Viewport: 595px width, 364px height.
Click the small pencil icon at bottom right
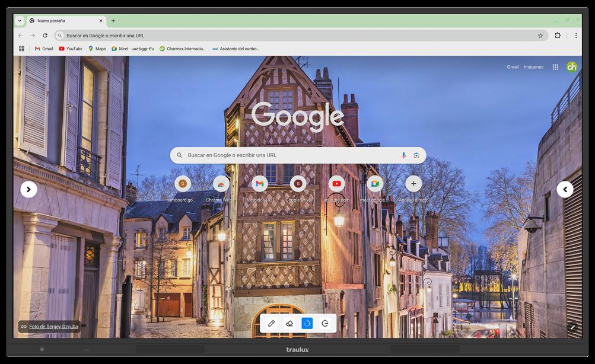(x=572, y=327)
